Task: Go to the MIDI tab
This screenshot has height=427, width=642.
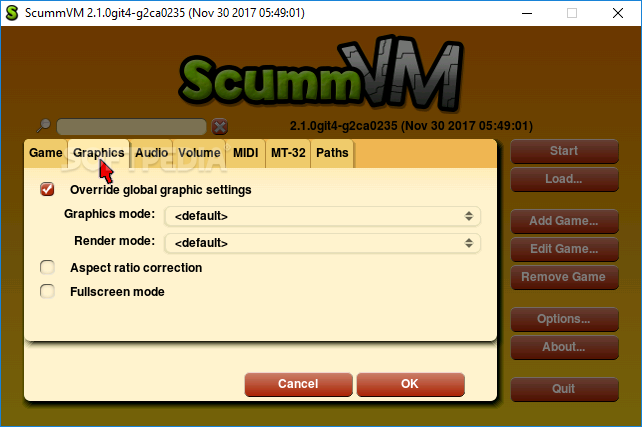Action: (x=246, y=153)
